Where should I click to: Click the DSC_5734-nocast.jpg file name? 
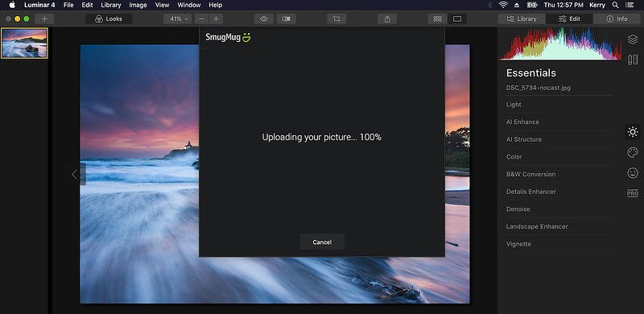click(x=538, y=88)
